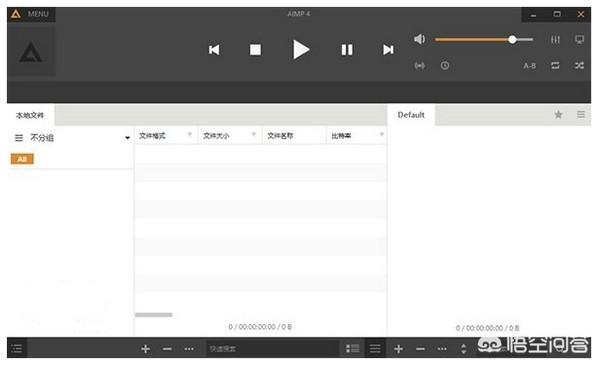
Task: Toggle the library tree list icon at bottom-left
Action: pos(17,348)
